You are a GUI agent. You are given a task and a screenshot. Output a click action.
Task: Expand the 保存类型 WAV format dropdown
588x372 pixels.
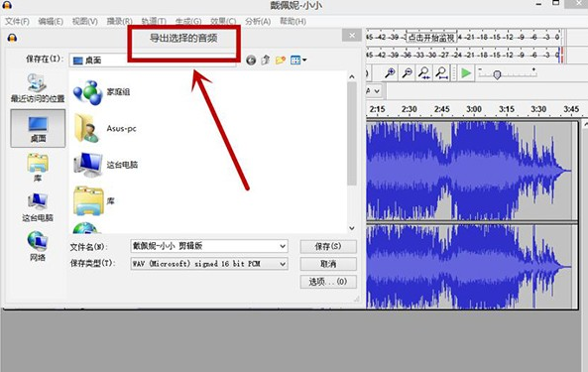click(209, 264)
